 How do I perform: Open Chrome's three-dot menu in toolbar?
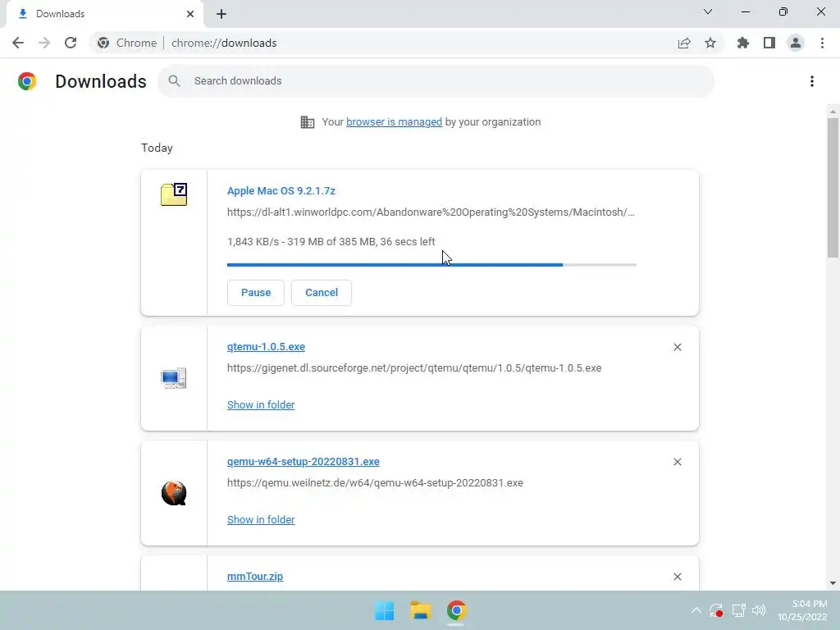(822, 43)
